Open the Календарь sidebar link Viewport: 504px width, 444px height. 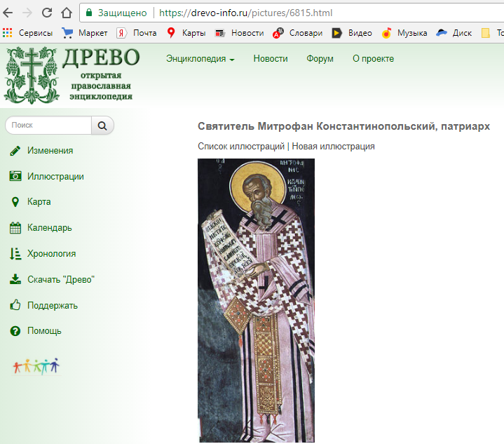point(50,228)
